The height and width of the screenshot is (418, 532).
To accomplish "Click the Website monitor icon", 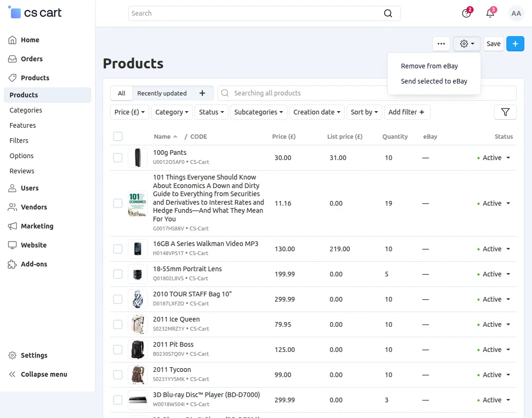I will [12, 245].
